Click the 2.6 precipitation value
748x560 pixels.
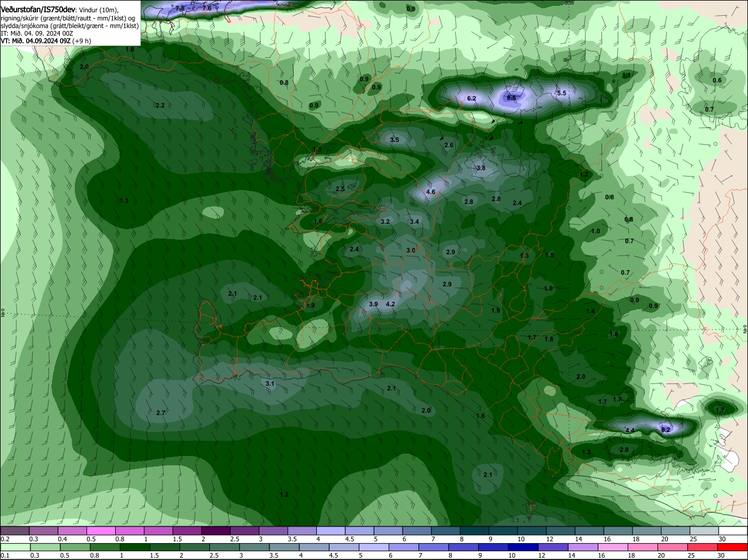pos(449,145)
